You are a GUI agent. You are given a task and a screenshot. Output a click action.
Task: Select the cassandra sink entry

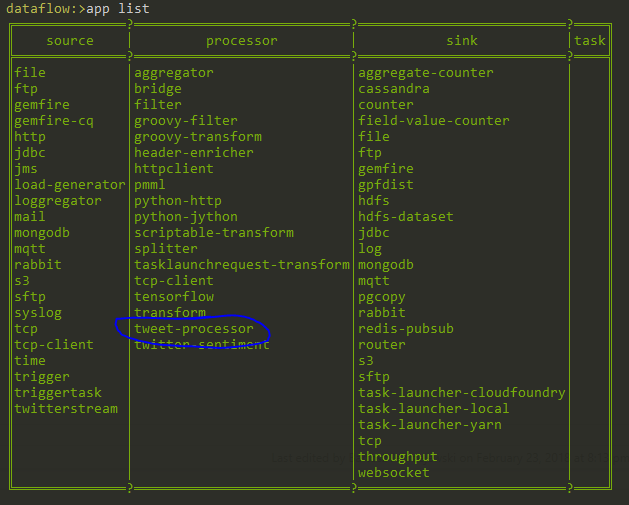pos(394,89)
